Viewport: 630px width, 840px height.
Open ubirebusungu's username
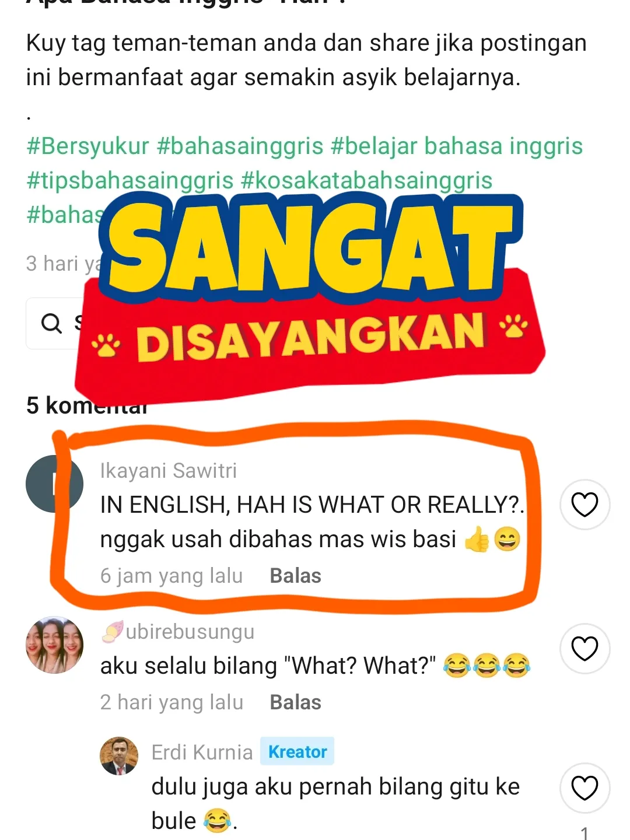190,631
